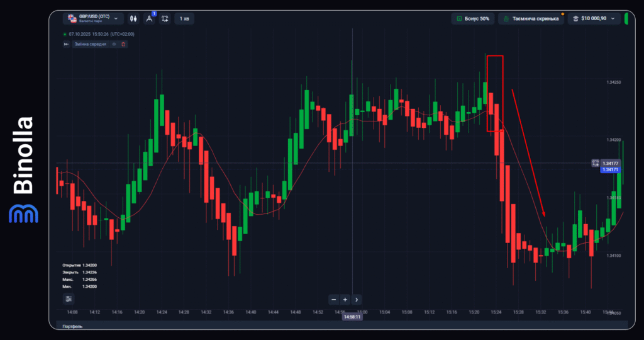Image resolution: width=644 pixels, height=340 pixels.
Task: Delete the moving average indicator
Action: click(x=123, y=44)
